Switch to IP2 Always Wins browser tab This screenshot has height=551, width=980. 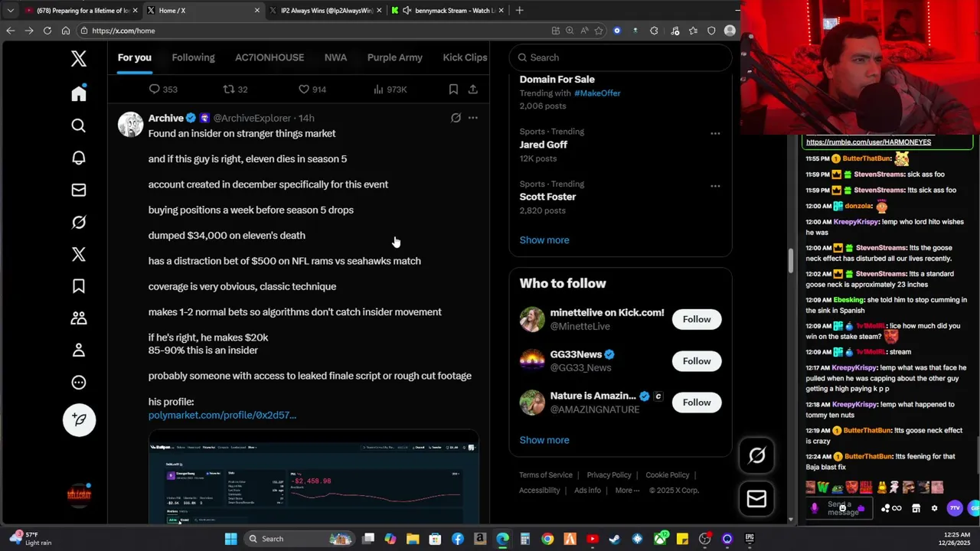[x=325, y=11]
